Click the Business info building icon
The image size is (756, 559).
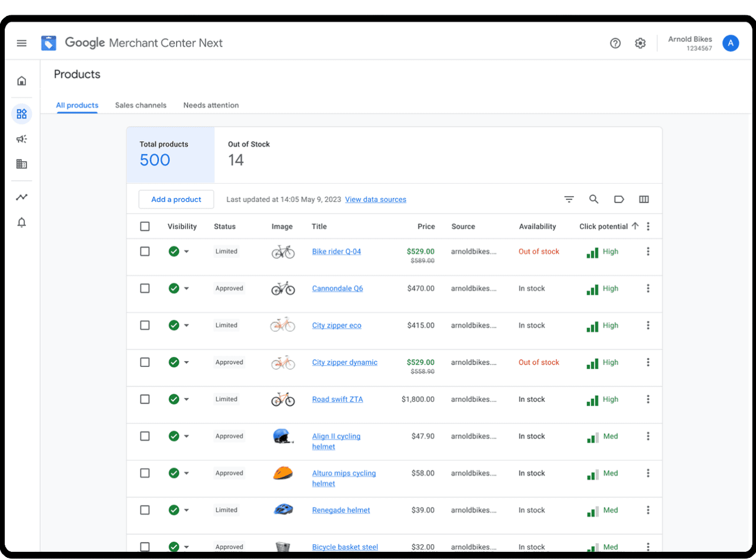[21, 164]
